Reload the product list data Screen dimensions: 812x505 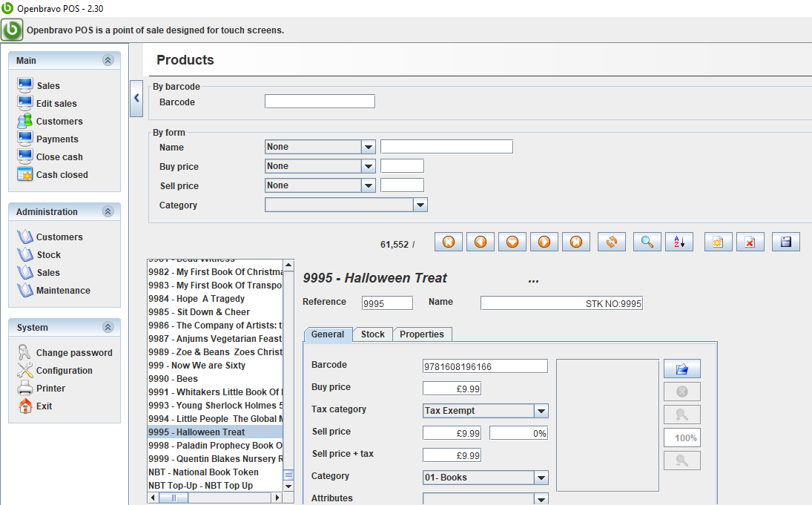[612, 242]
